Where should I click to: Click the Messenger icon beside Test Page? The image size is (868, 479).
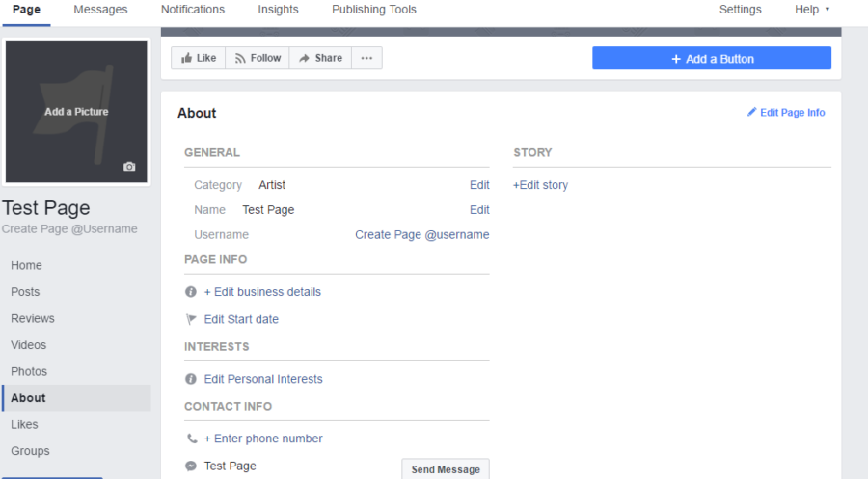pyautogui.click(x=191, y=466)
